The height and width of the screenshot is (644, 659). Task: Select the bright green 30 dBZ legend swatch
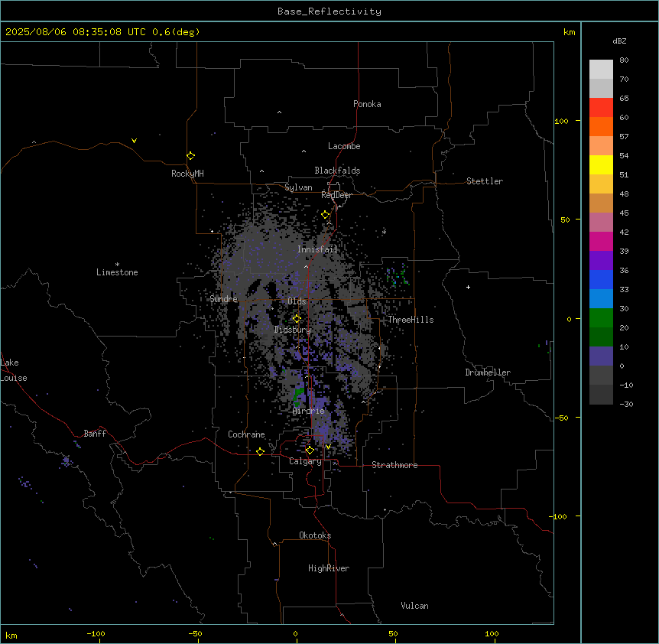pyautogui.click(x=601, y=318)
